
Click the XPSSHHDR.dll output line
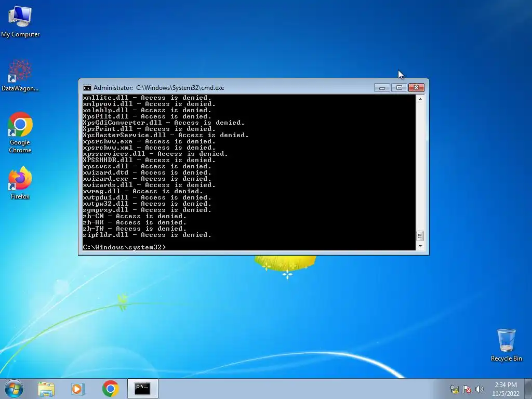click(x=149, y=160)
